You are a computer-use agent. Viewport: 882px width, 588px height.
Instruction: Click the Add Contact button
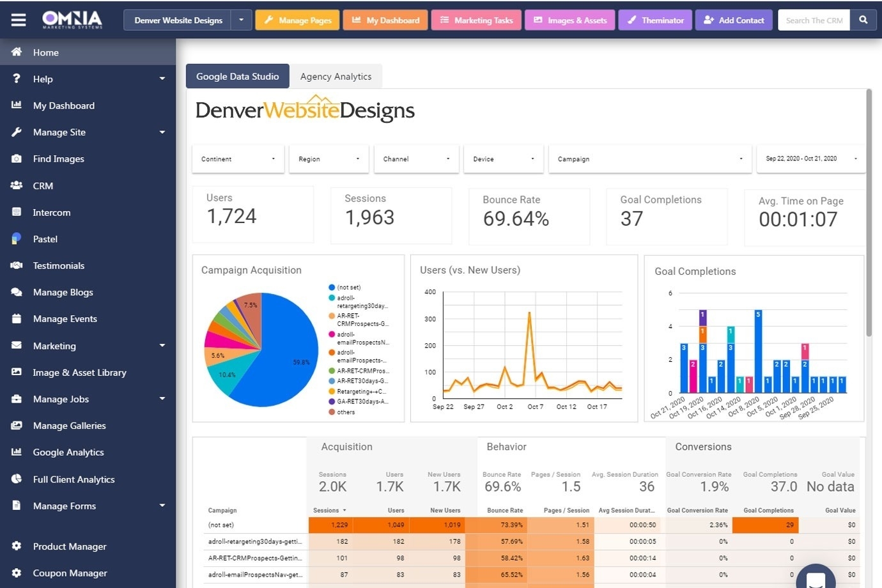(734, 20)
